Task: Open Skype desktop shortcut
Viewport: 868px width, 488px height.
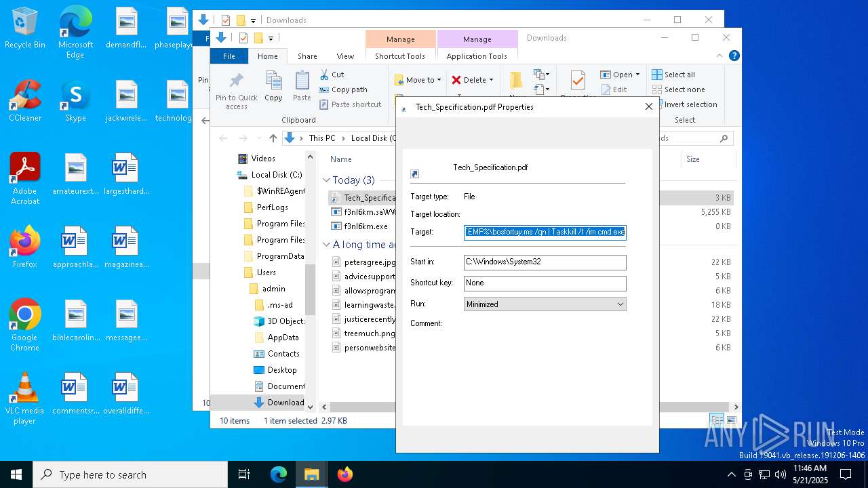Action: 75,101
